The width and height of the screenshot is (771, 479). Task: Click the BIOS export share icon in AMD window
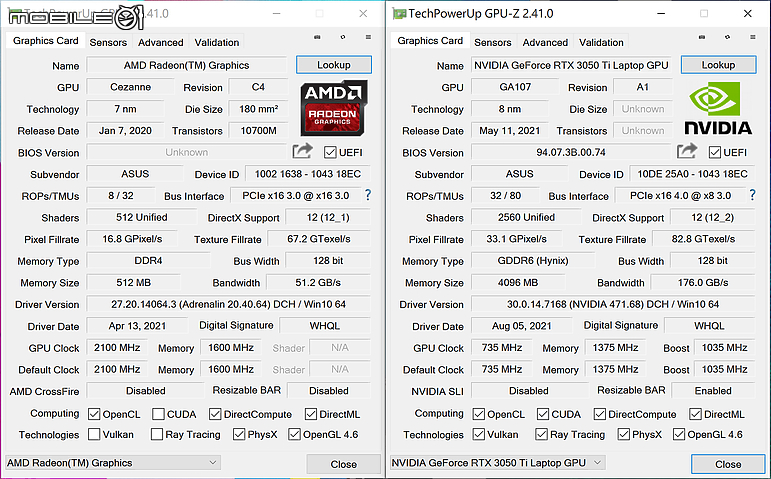302,150
